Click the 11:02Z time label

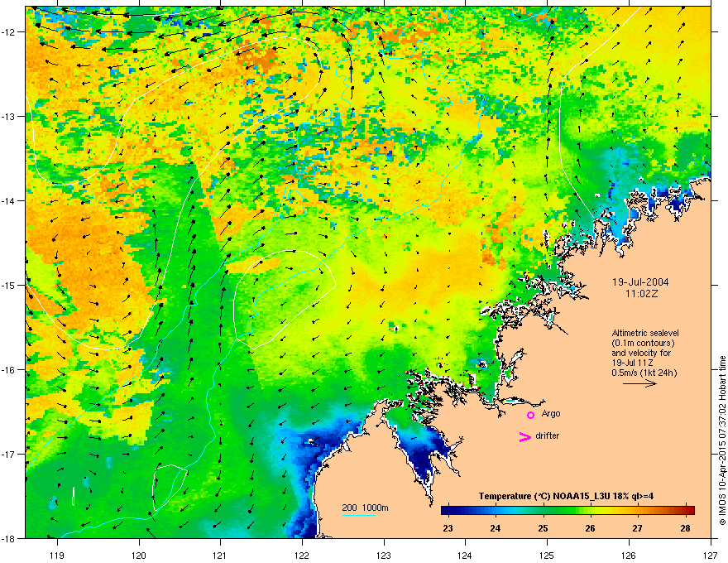642,294
